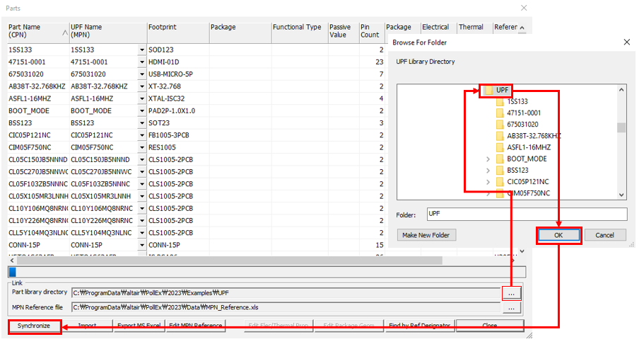Click Make New Folder button
Viewport: 644px width, 349px height.
426,235
